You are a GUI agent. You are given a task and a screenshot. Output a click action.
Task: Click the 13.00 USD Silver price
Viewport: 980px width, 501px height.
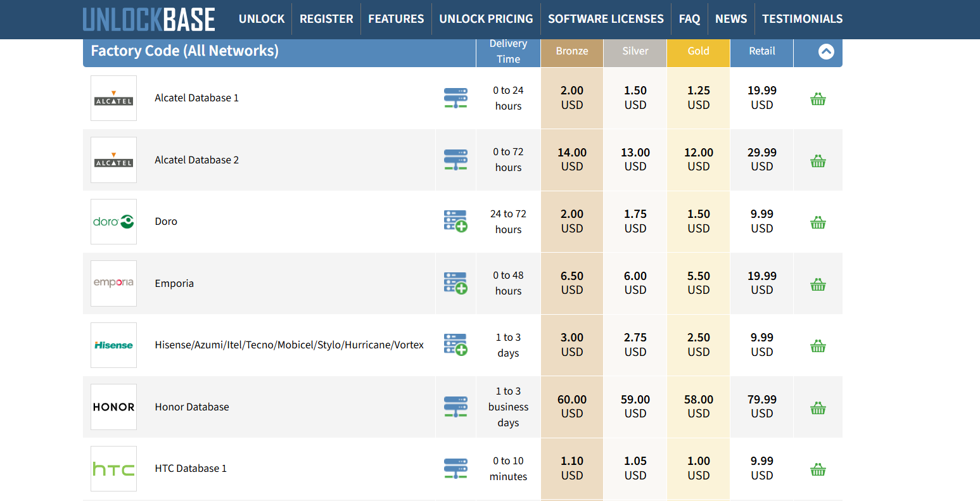click(635, 160)
